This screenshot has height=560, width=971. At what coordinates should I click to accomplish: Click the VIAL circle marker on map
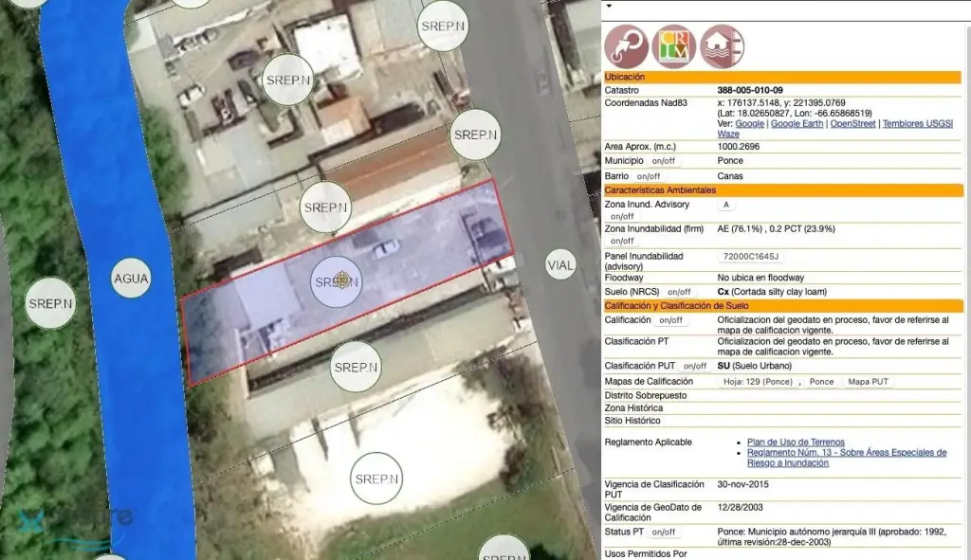click(x=560, y=265)
